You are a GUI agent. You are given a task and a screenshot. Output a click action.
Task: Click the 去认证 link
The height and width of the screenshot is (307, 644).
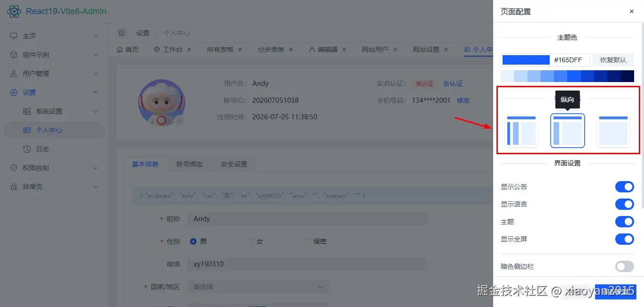(x=453, y=83)
